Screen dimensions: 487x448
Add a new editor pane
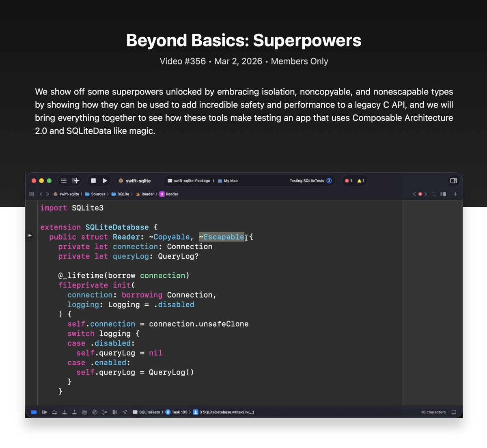pyautogui.click(x=455, y=194)
